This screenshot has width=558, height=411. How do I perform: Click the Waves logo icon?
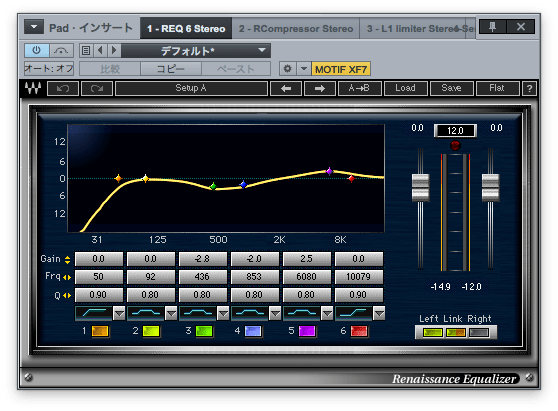[x=33, y=88]
